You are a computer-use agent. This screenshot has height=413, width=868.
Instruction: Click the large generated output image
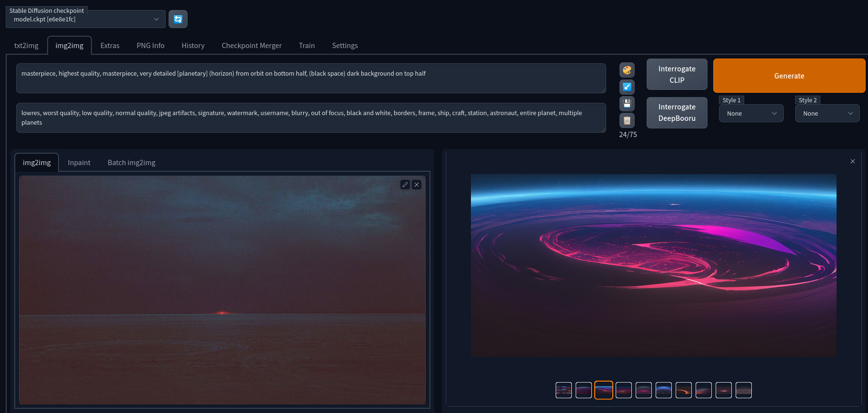[654, 265]
